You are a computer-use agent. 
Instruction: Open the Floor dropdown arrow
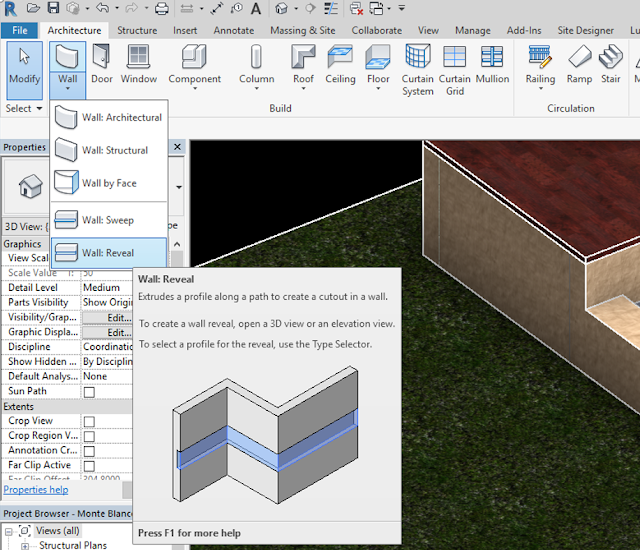tap(378, 88)
